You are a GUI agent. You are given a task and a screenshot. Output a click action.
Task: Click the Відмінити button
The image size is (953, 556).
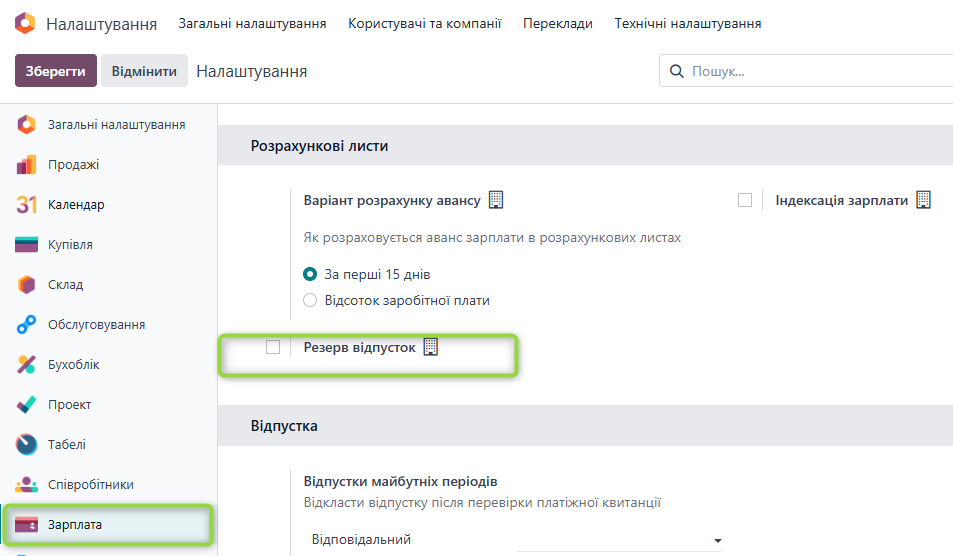coord(144,70)
